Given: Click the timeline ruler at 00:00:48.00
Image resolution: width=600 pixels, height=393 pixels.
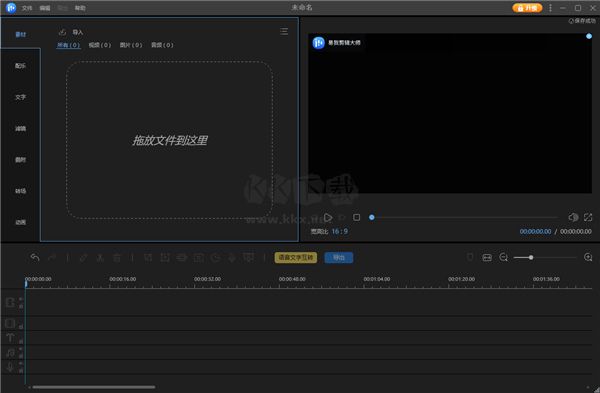Looking at the screenshot, I should pos(292,279).
